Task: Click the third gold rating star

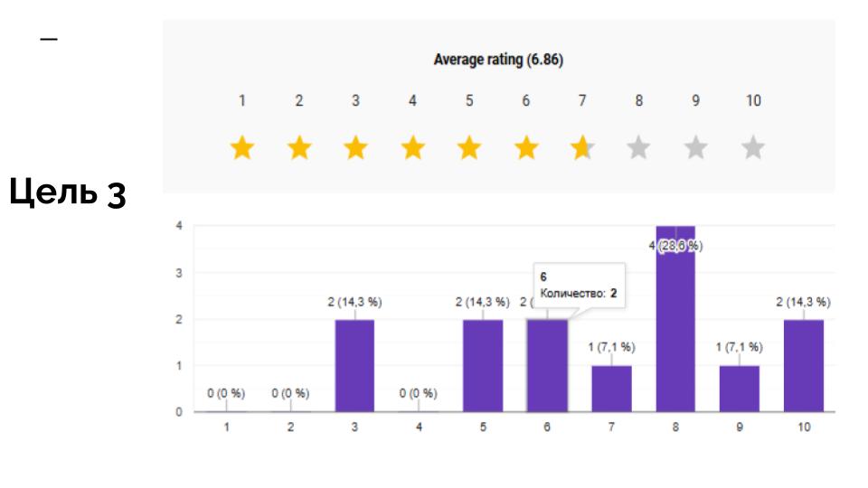Action: (355, 147)
